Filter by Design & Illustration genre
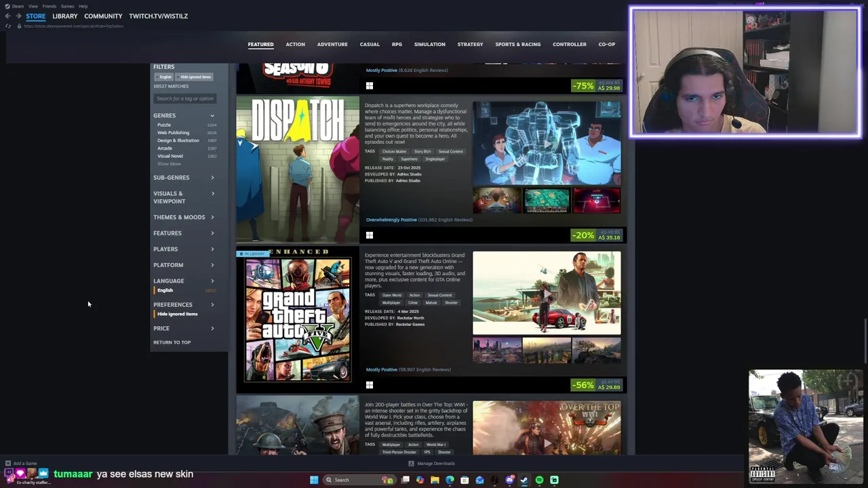The image size is (868, 488). pyautogui.click(x=178, y=140)
